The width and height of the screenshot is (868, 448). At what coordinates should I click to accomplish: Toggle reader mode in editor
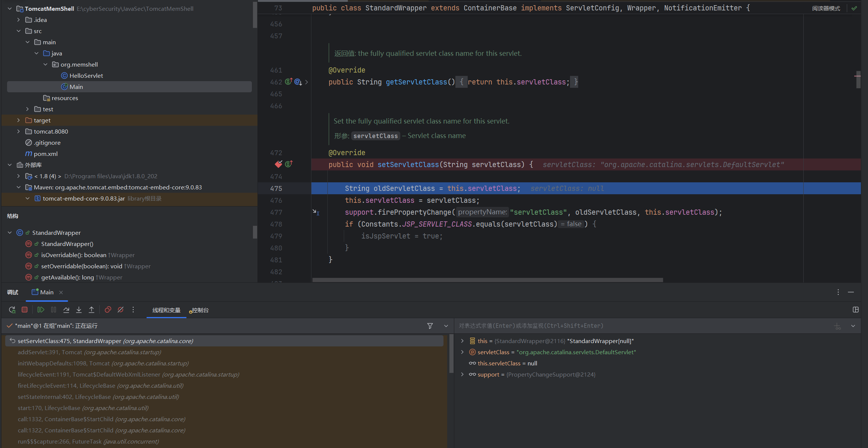coord(826,8)
